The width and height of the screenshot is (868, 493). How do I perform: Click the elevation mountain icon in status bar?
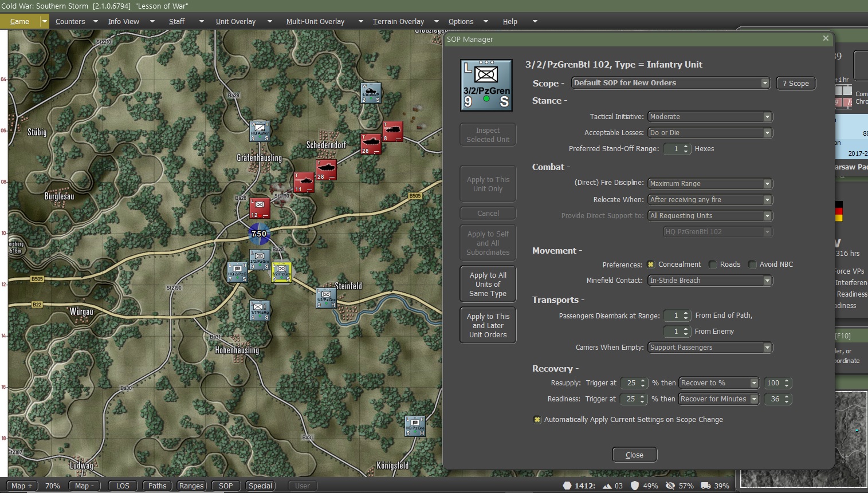[x=607, y=486]
